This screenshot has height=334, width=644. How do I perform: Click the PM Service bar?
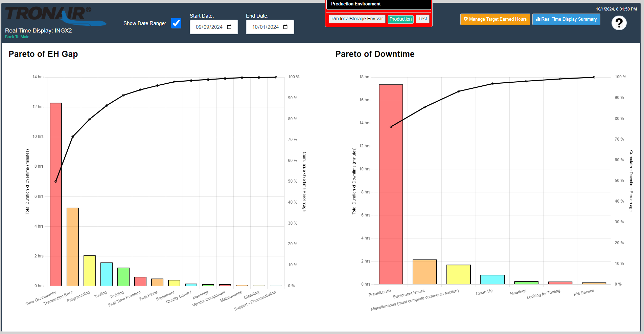(x=594, y=283)
